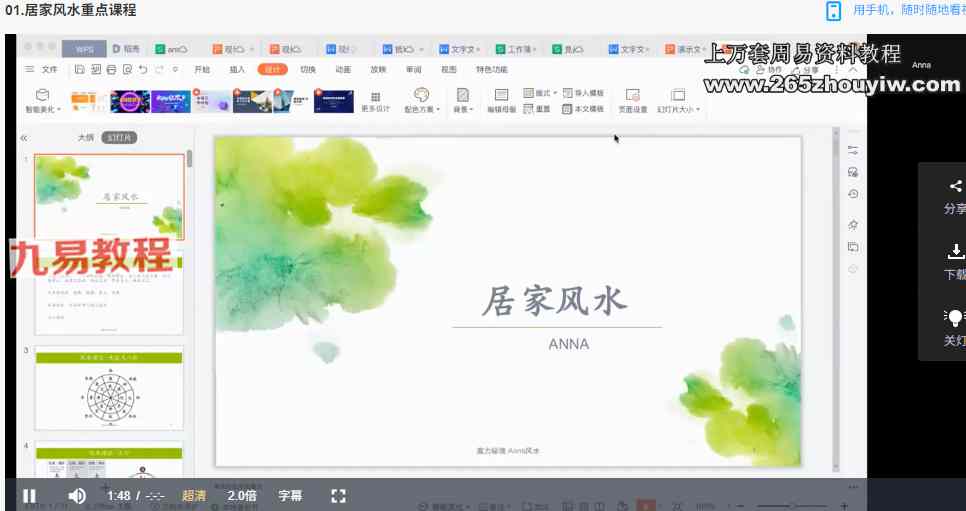Open the 幻灯片大小 slide size dropdown
This screenshot has height=511, width=966.
pyautogui.click(x=678, y=99)
